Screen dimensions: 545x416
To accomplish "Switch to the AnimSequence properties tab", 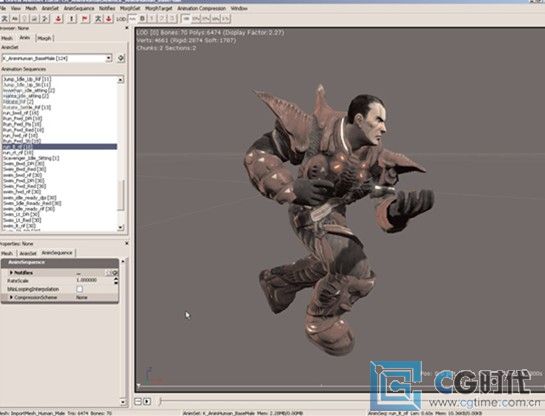I will coord(57,253).
